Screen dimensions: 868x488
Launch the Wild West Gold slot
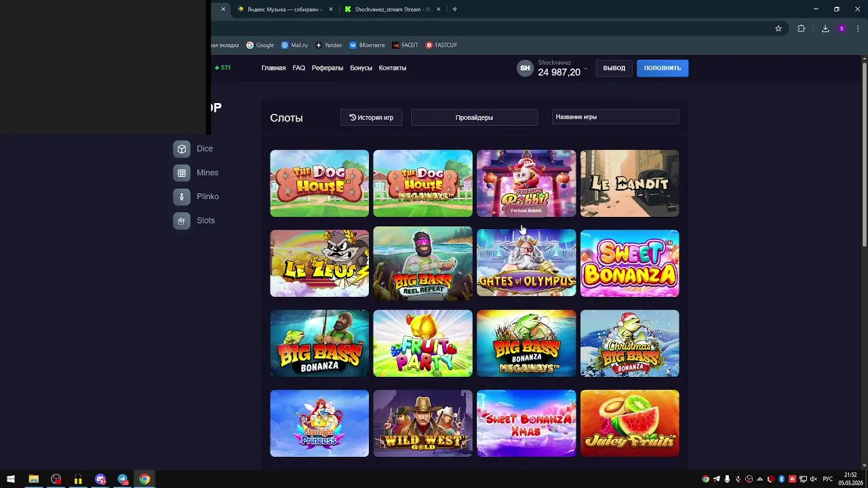tap(422, 423)
